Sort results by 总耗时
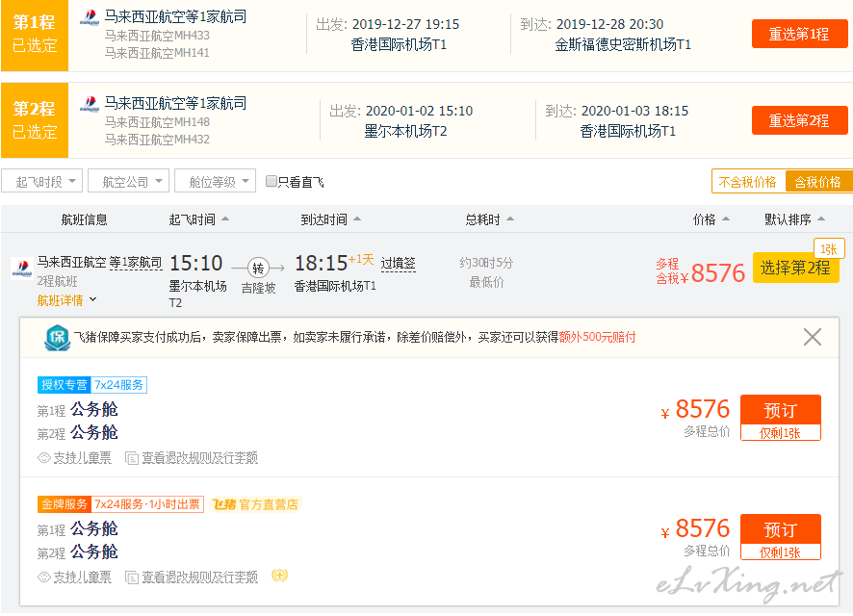This screenshot has height=616, width=853. pyautogui.click(x=489, y=219)
